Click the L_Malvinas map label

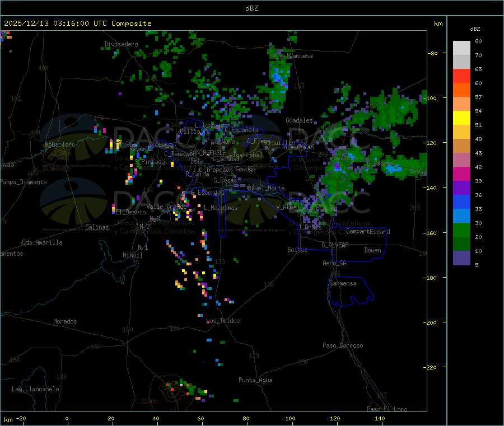tap(221, 208)
